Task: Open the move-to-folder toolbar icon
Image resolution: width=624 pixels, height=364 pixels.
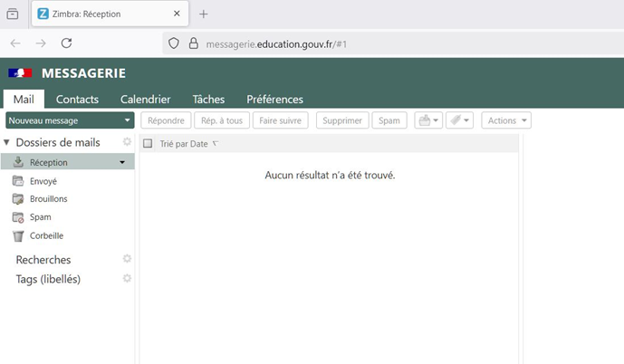Action: pyautogui.click(x=427, y=120)
